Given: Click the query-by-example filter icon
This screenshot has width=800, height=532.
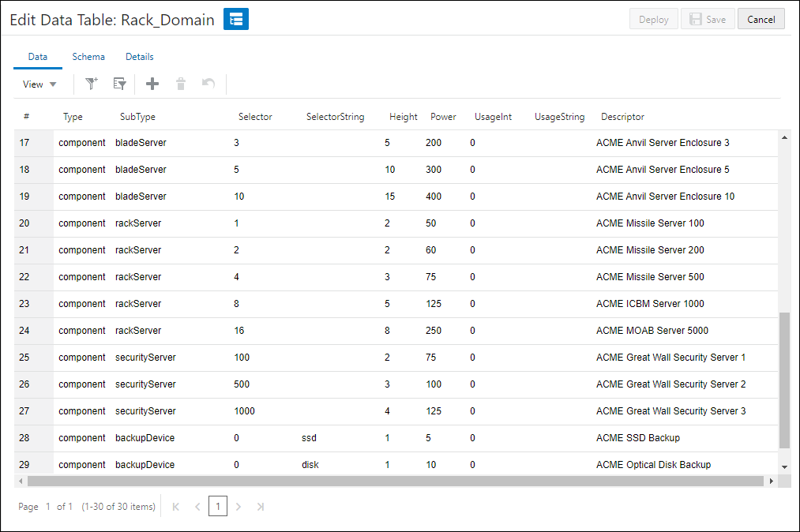Looking at the screenshot, I should 119,83.
